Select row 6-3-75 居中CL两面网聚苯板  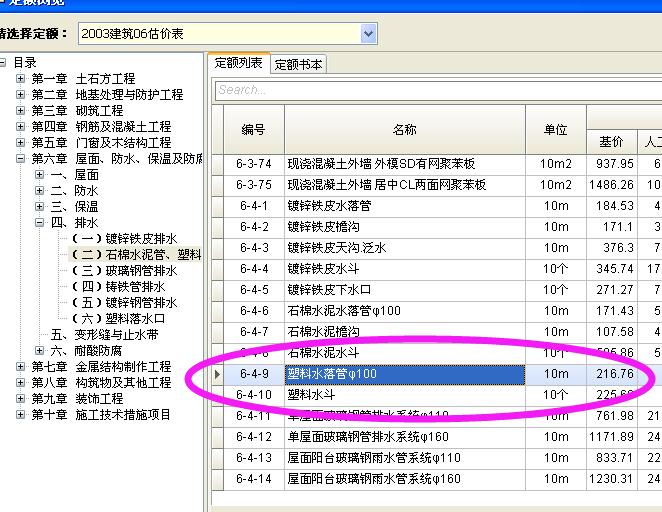pos(437,185)
